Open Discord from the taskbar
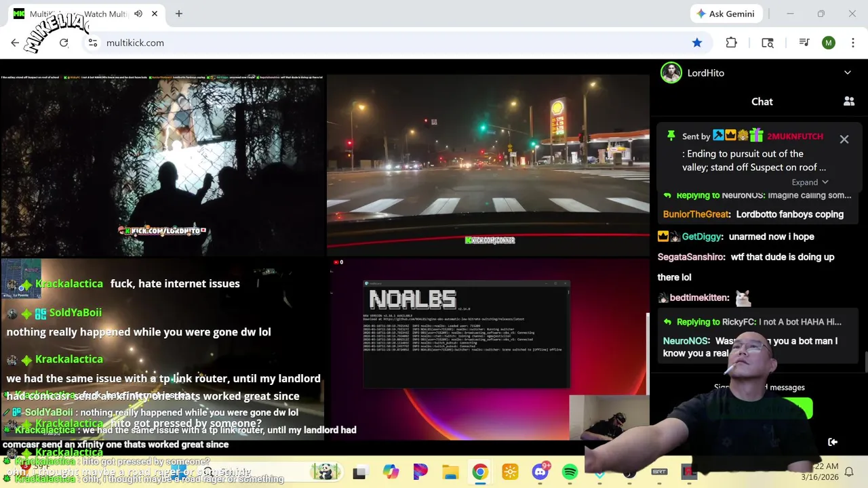Viewport: 868px width, 488px height. pos(540,472)
